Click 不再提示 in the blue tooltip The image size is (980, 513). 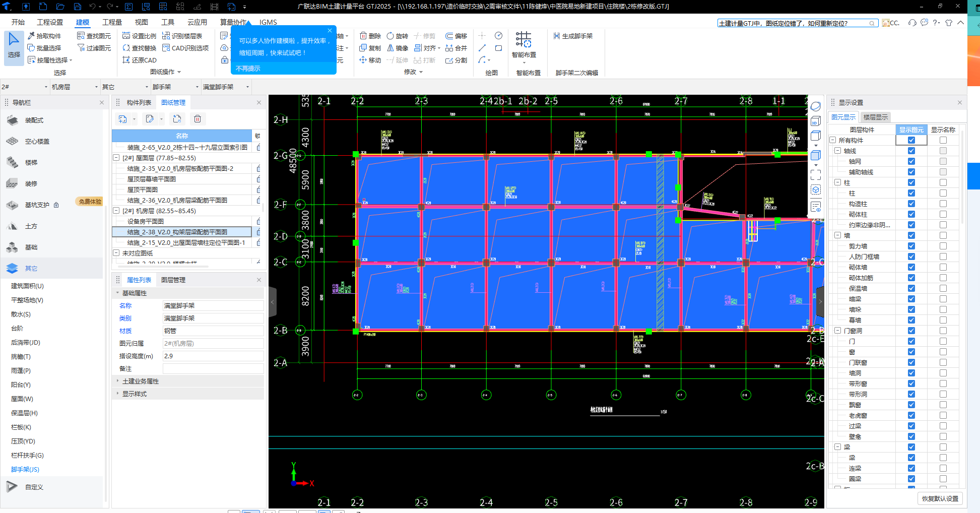point(248,69)
